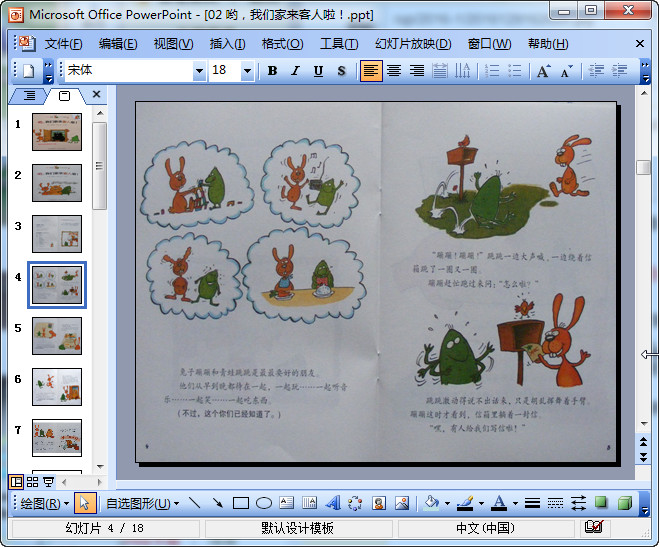Close the slide thumbnail pane
Screen dimensions: 659x547
pyautogui.click(x=96, y=94)
